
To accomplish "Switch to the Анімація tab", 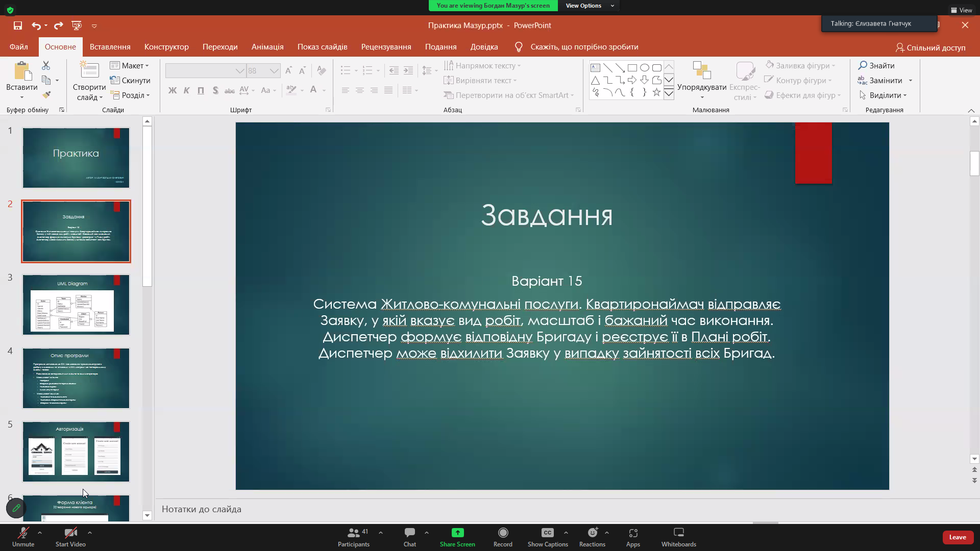I will point(267,47).
